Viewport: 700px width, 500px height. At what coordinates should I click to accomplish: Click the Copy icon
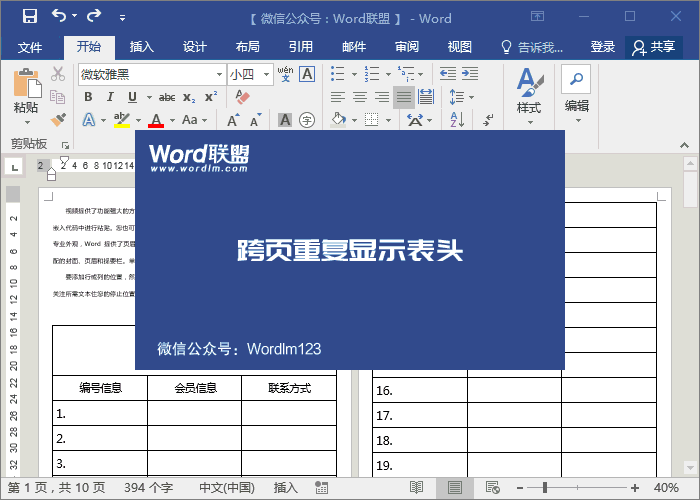pyautogui.click(x=58, y=97)
